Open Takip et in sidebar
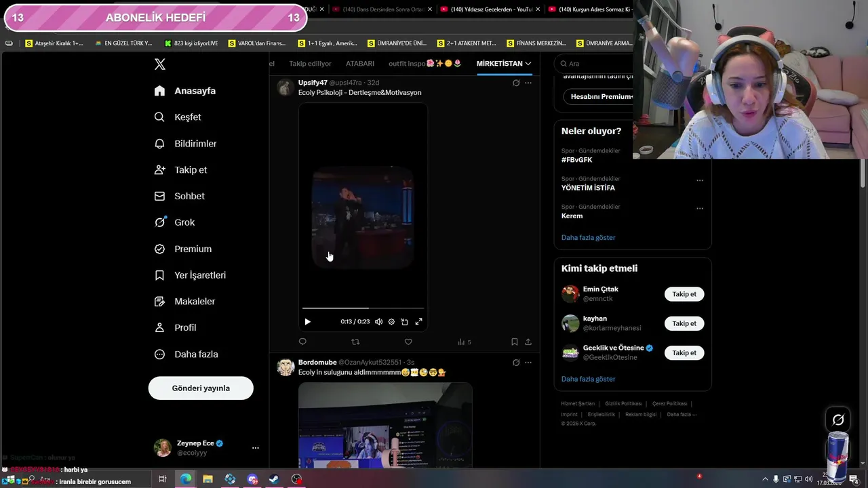The width and height of the screenshot is (868, 488). (180, 170)
